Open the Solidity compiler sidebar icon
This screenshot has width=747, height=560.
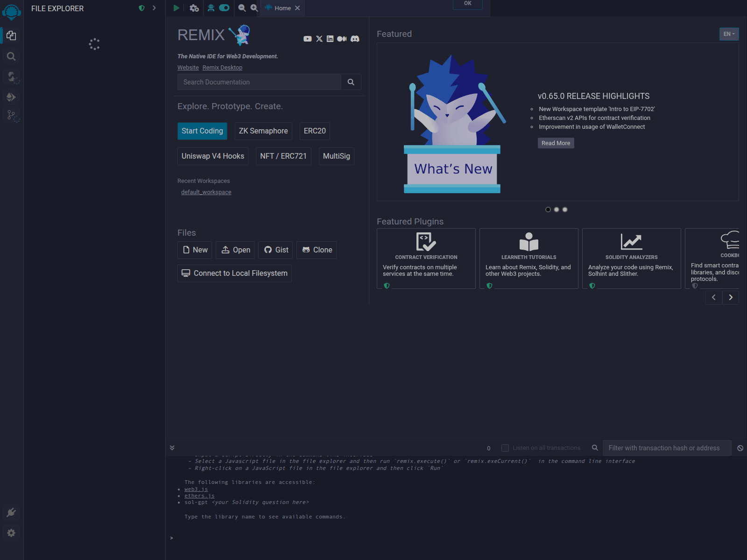(x=12, y=77)
